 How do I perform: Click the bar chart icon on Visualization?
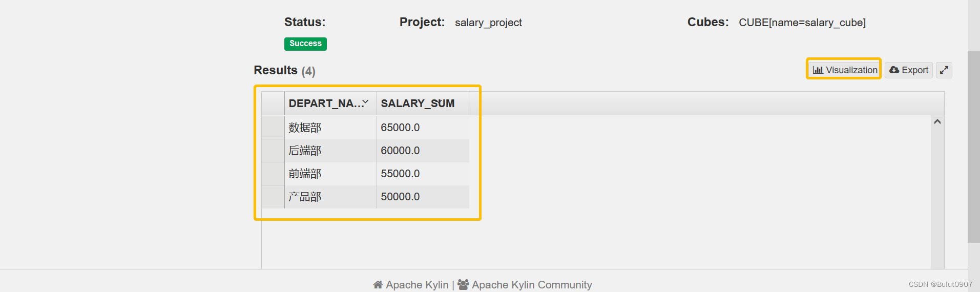coord(818,70)
